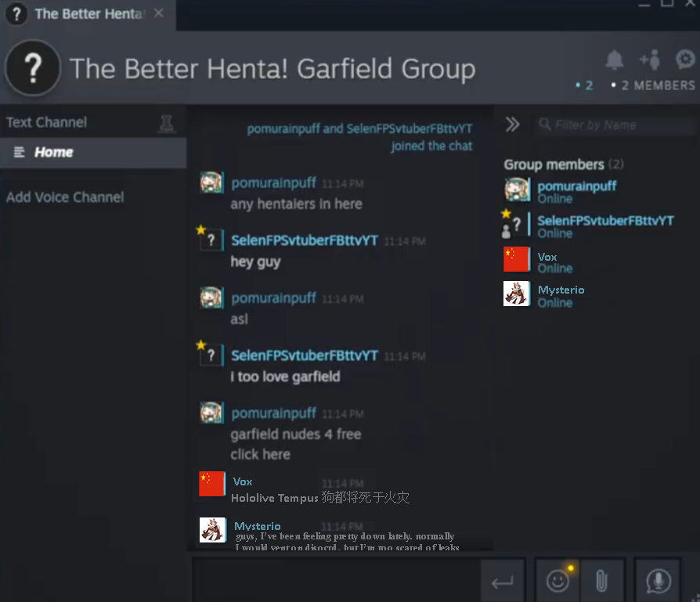700x602 pixels.
Task: Click pomurainpuff's avatar beside the "asl" message
Action: (x=211, y=298)
